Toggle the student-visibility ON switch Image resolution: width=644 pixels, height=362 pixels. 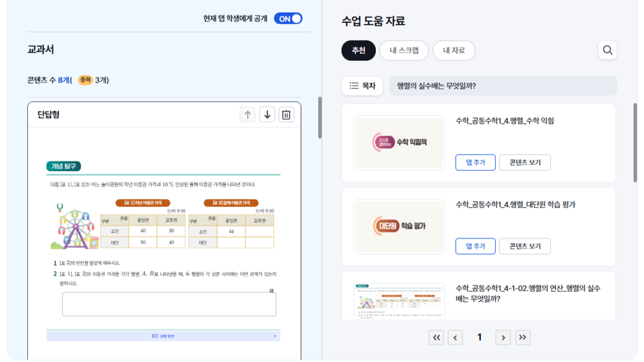click(288, 18)
